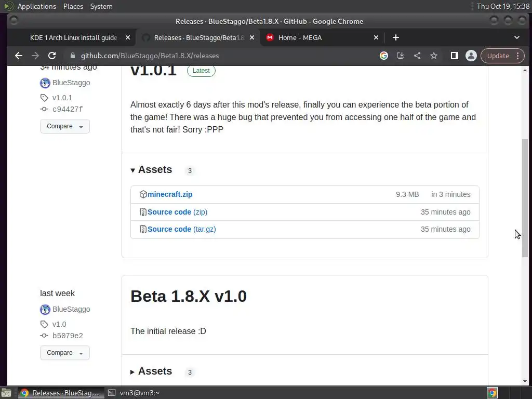This screenshot has height=399, width=532.
Task: Open Chrome side panel
Action: [454, 56]
